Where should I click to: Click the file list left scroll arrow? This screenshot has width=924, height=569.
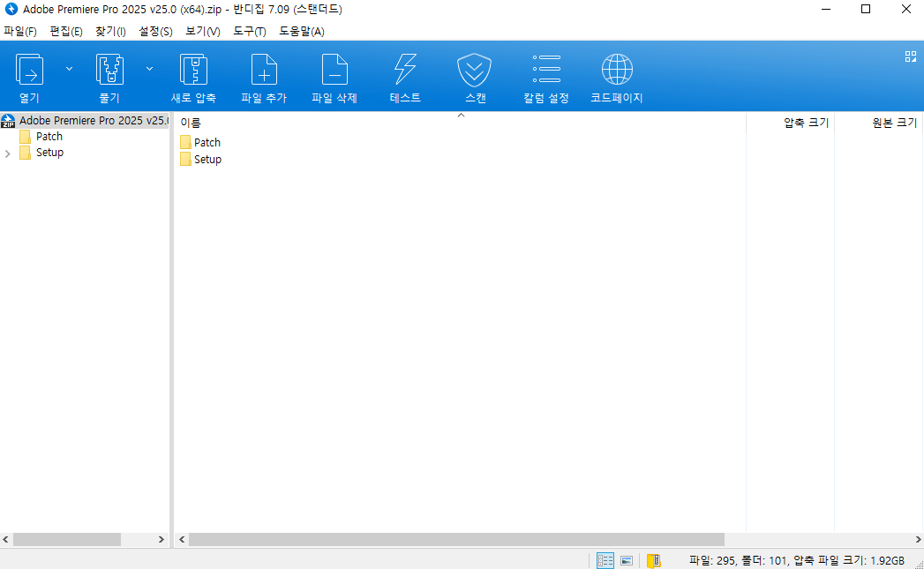tap(182, 540)
